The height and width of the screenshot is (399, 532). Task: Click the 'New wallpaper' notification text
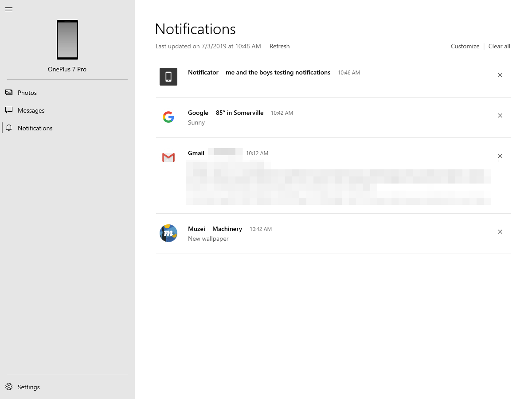pos(208,239)
